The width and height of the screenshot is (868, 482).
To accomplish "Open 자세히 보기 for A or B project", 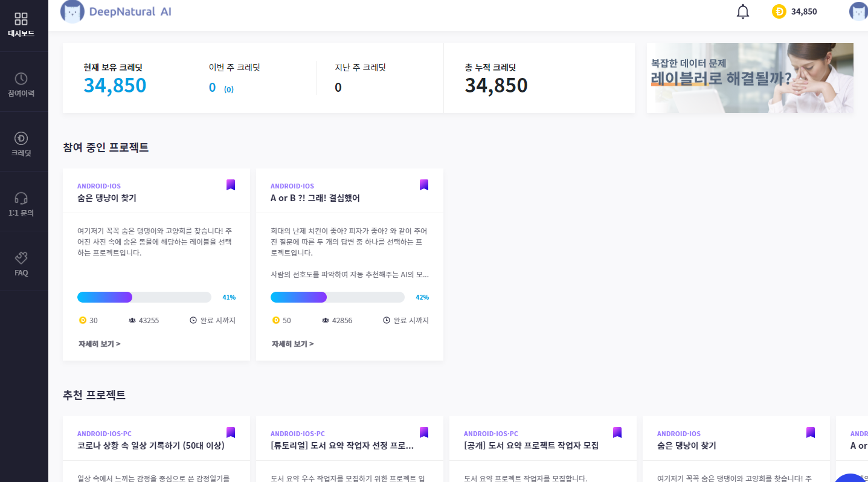I will [x=292, y=344].
